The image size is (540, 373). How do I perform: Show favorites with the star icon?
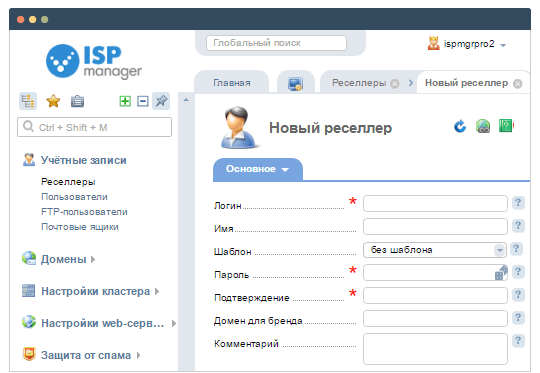[53, 101]
